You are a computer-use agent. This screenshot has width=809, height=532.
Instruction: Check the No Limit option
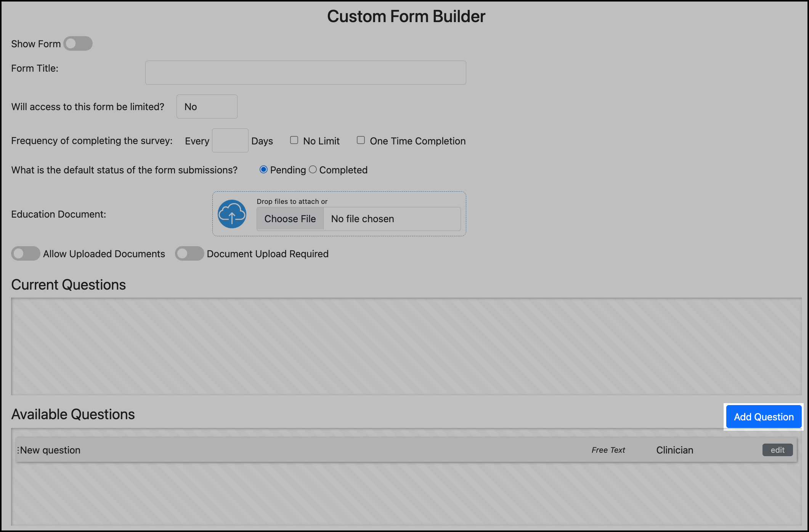(x=294, y=140)
